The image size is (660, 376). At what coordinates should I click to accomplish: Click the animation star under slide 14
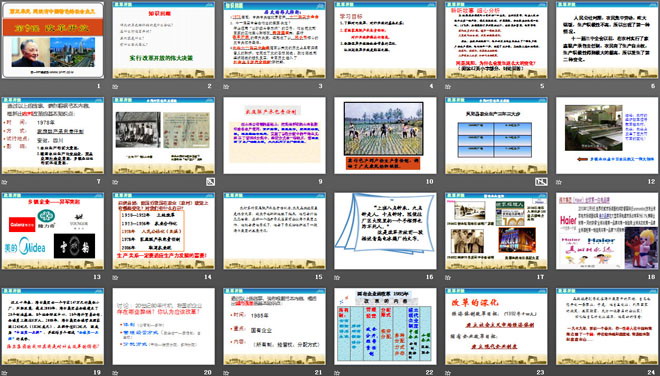[x=115, y=277]
